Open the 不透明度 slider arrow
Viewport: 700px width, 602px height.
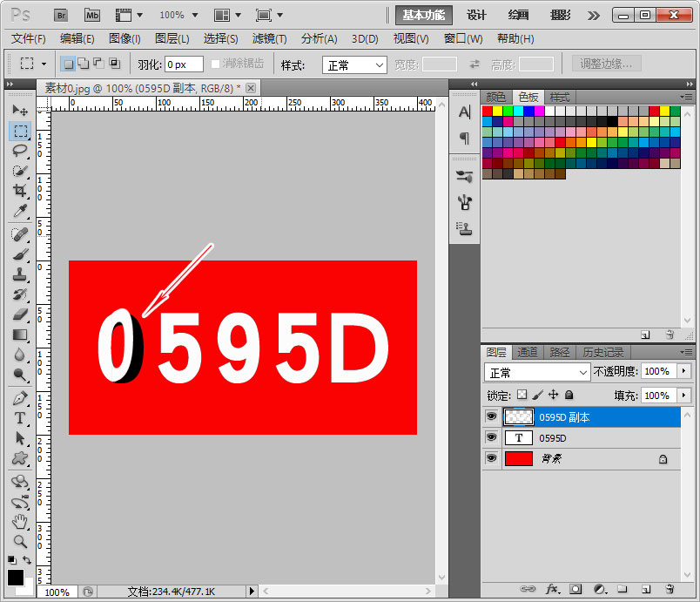pyautogui.click(x=684, y=370)
